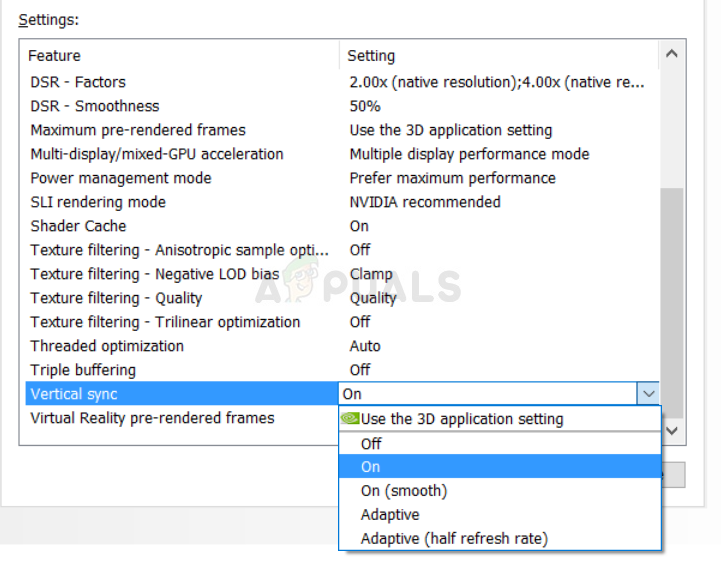Screen dimensions: 721x563
Task: Pick 'On (smooth)' vertical sync option
Action: [x=403, y=491]
